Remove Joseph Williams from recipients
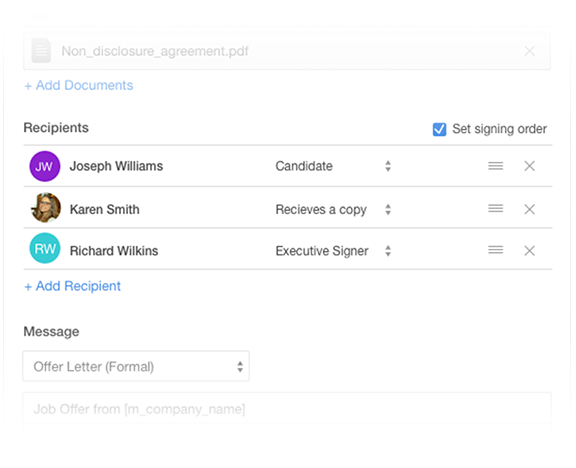The image size is (576, 468). (529, 166)
